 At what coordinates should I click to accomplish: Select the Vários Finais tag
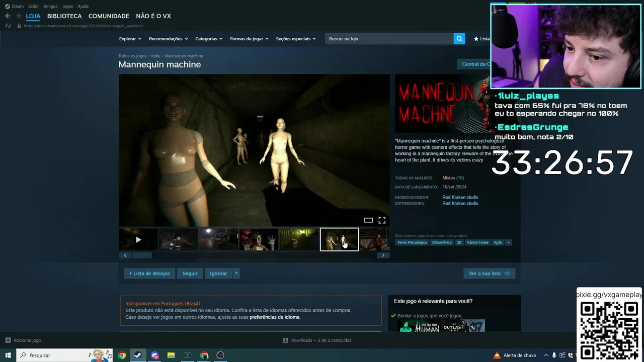(478, 242)
